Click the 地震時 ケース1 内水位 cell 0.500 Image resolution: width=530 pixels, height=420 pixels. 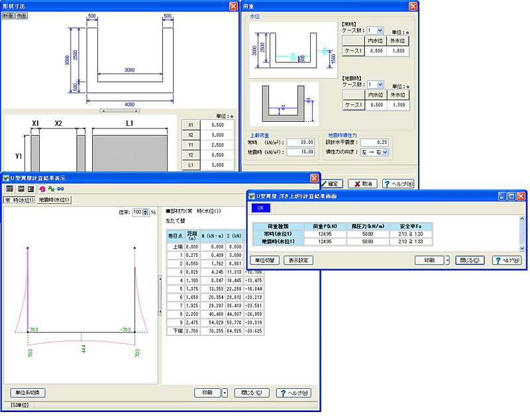(x=376, y=105)
